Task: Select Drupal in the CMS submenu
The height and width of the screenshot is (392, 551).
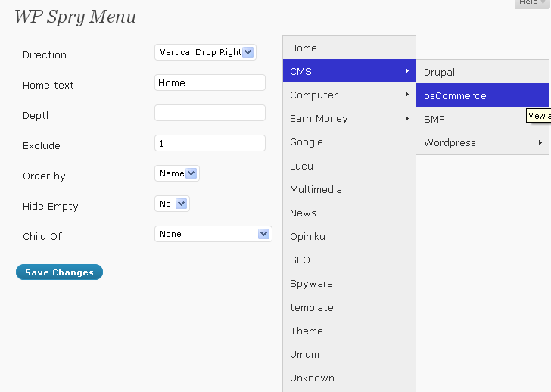Action: 482,72
